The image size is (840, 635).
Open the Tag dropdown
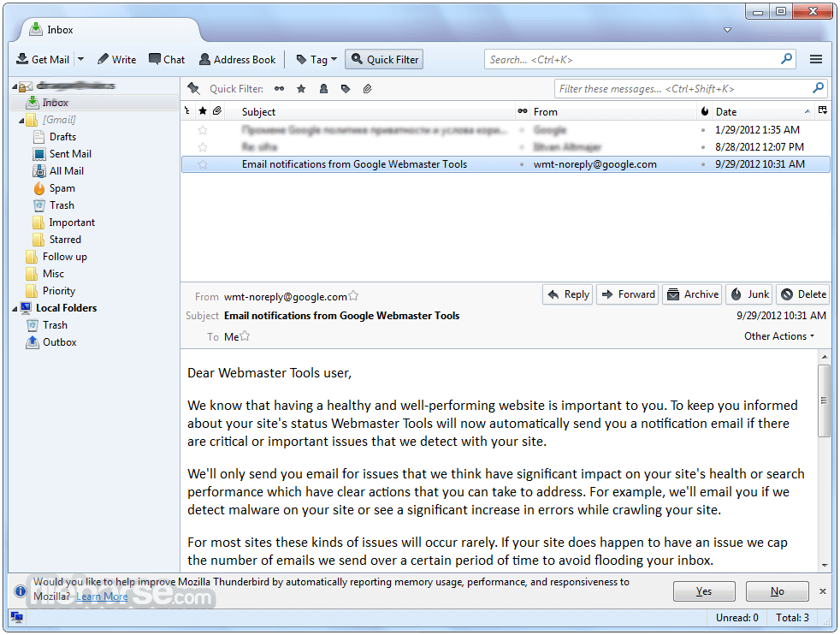click(x=316, y=60)
